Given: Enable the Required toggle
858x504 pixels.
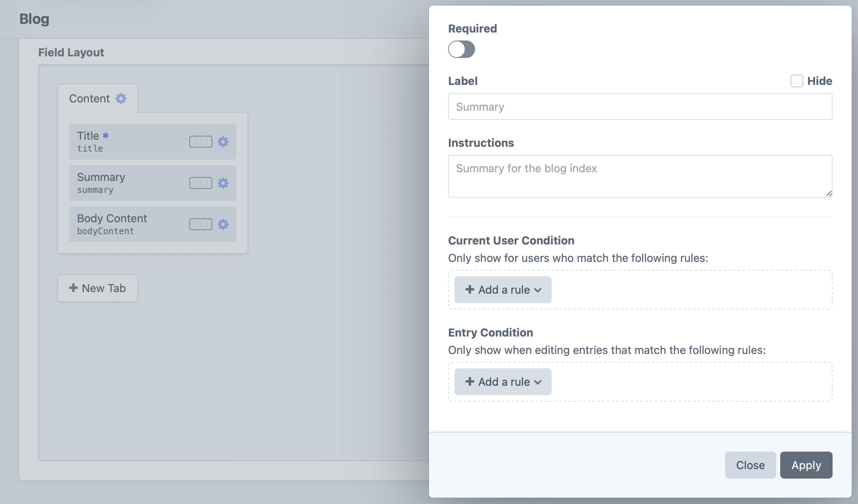Looking at the screenshot, I should [461, 49].
